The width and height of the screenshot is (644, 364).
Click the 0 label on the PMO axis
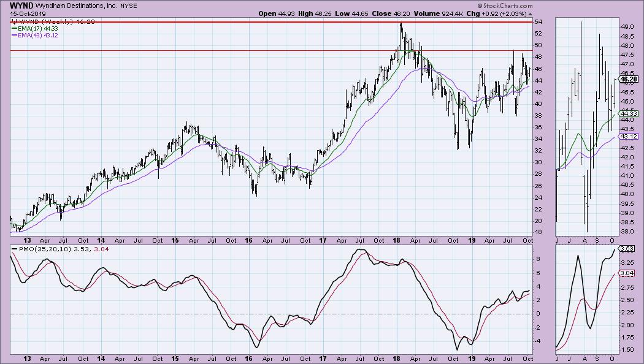click(x=537, y=314)
